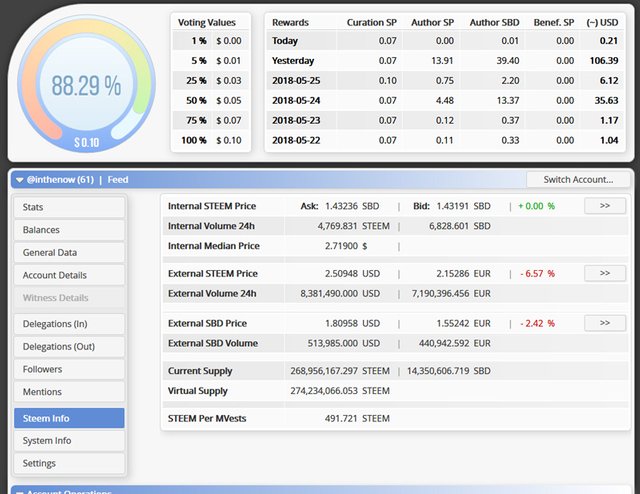
Task: Open the Settings tab
Action: click(x=69, y=463)
